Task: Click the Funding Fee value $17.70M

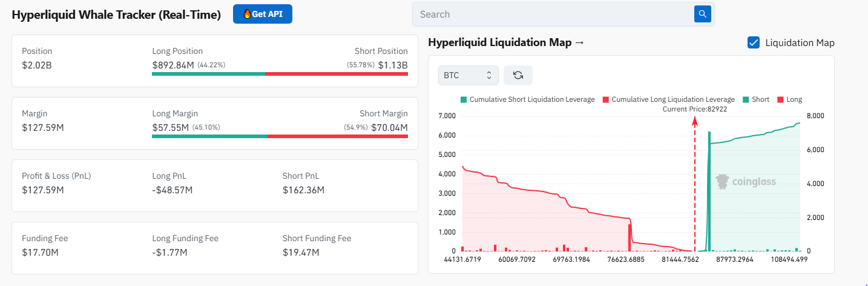Action: pos(40,252)
